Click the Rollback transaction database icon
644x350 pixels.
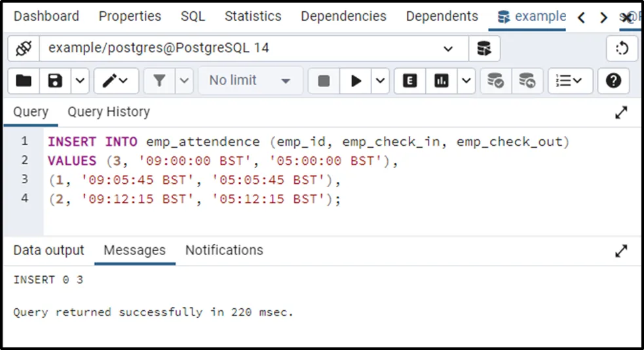(x=527, y=80)
